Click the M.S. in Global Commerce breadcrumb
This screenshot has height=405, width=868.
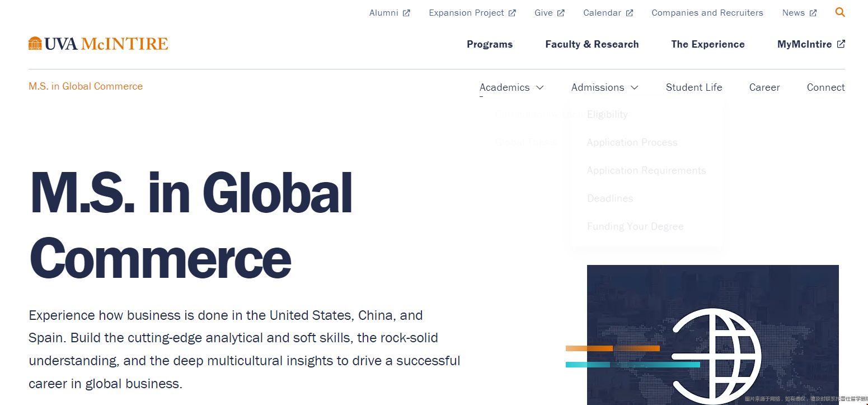click(86, 86)
